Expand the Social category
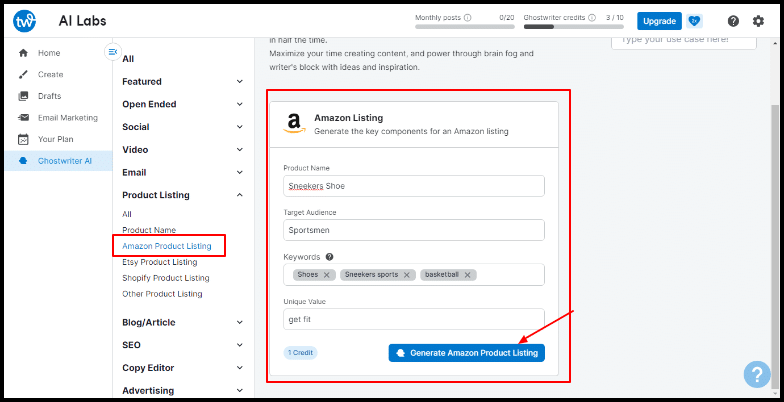784x402 pixels. coord(240,127)
